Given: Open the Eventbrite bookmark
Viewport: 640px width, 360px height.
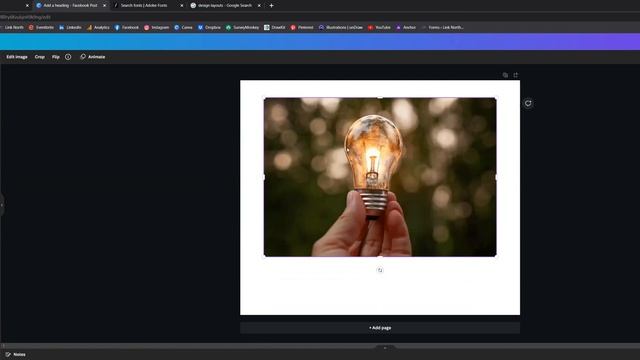Looking at the screenshot, I should 41,27.
